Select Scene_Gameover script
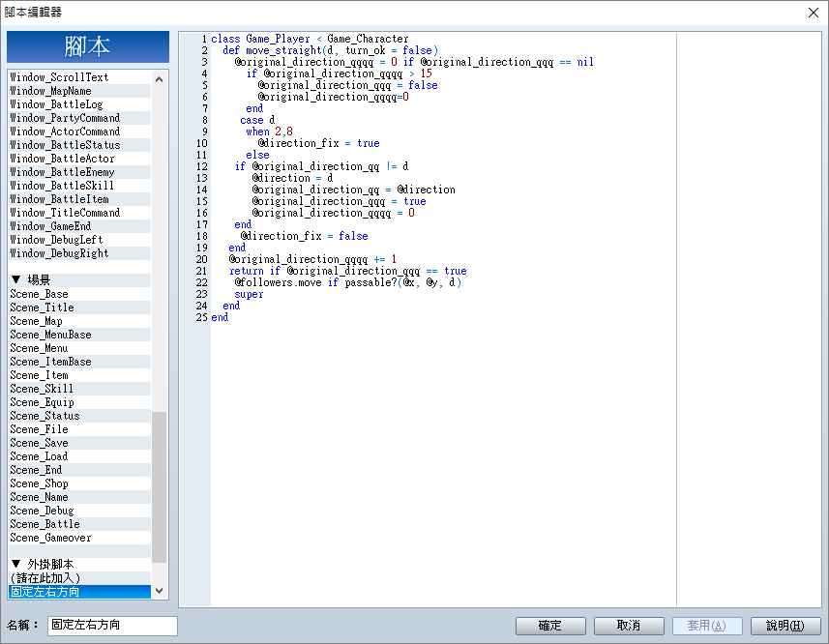This screenshot has width=829, height=644. coord(80,538)
